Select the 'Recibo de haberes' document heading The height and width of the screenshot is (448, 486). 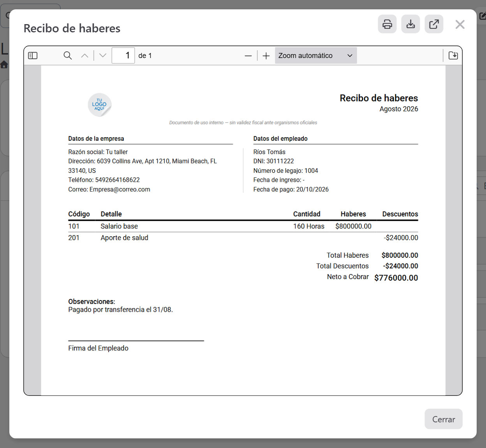[379, 98]
